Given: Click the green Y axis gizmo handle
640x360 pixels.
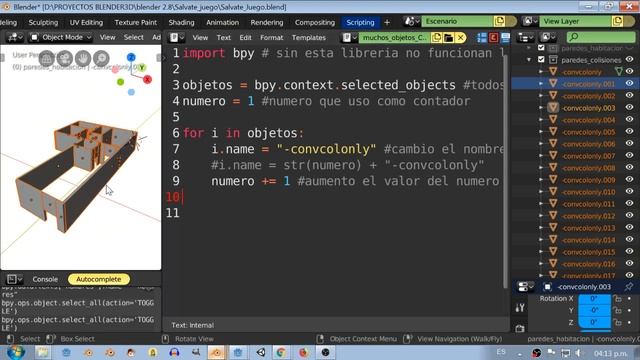Looking at the screenshot, I should click(x=142, y=67).
